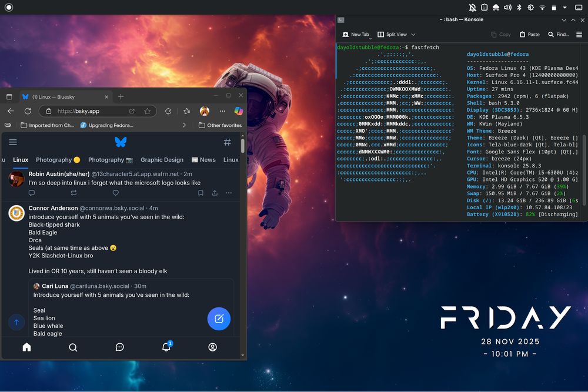The width and height of the screenshot is (588, 392).
Task: Switch to the Graphic Design feed tab
Action: coord(162,160)
